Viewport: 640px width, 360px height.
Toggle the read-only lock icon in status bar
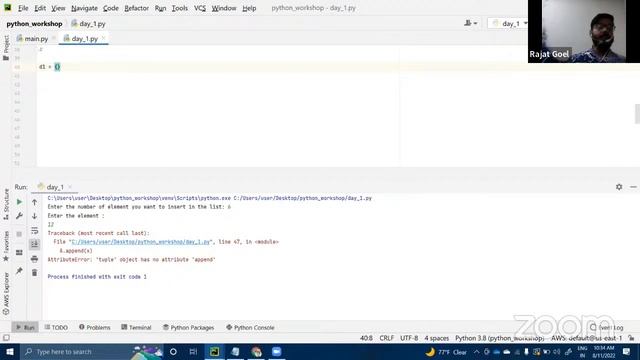(631, 338)
